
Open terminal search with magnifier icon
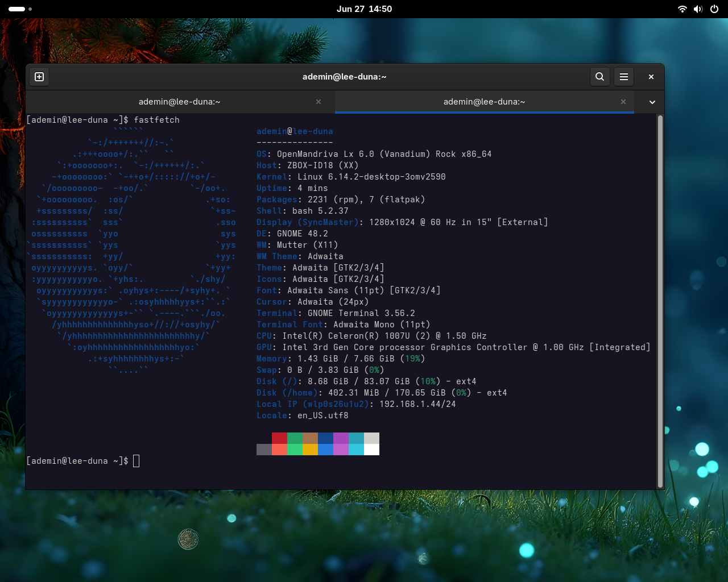coord(599,77)
